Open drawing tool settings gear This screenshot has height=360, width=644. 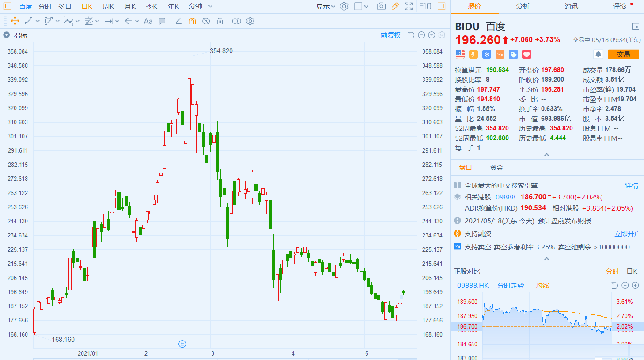click(250, 21)
